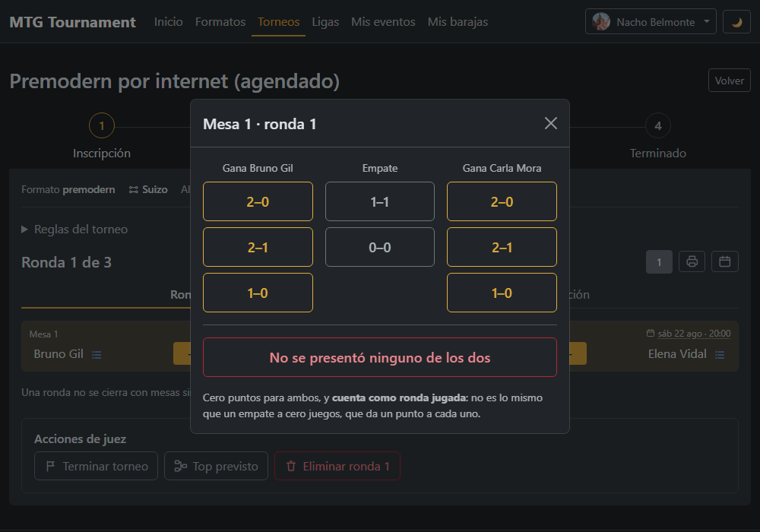Viewport: 760px width, 532px height.
Task: Open the Nacho Belmonte user dropdown
Action: click(651, 22)
